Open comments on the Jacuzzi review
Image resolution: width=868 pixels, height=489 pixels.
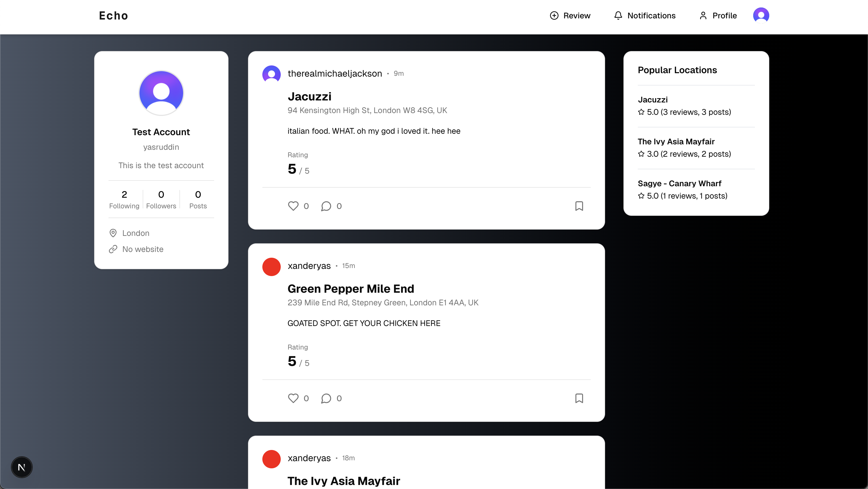pyautogui.click(x=326, y=206)
